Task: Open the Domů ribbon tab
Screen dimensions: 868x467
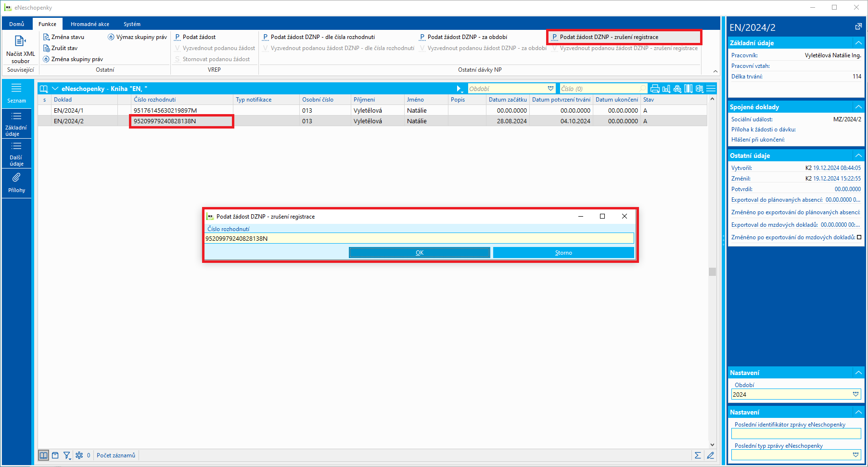Action: click(17, 24)
